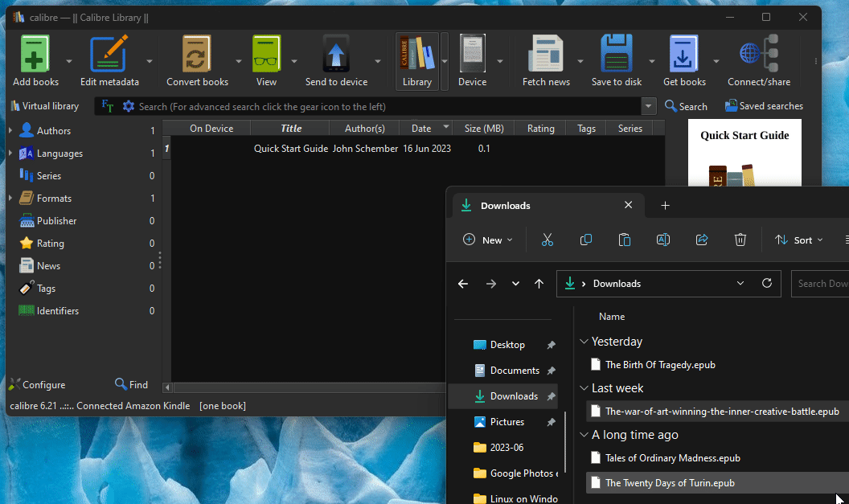
Task: Select The Birth Of Tragedy.epub file
Action: [x=659, y=365]
